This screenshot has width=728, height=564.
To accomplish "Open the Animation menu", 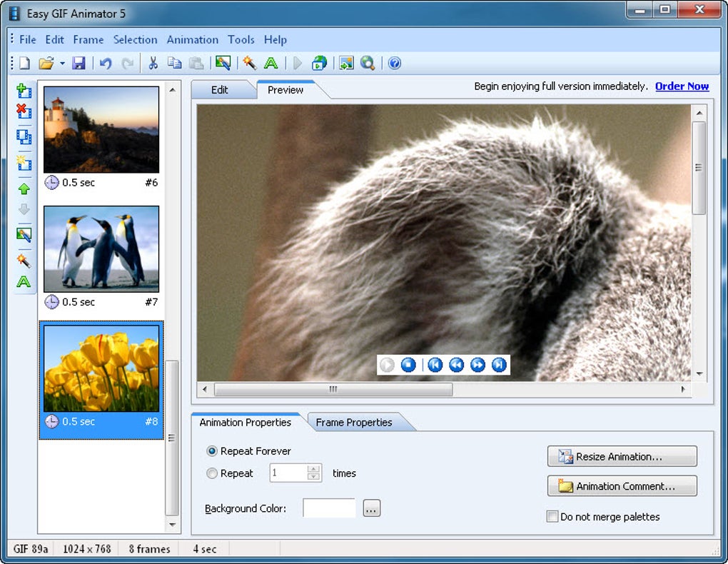I will [193, 40].
